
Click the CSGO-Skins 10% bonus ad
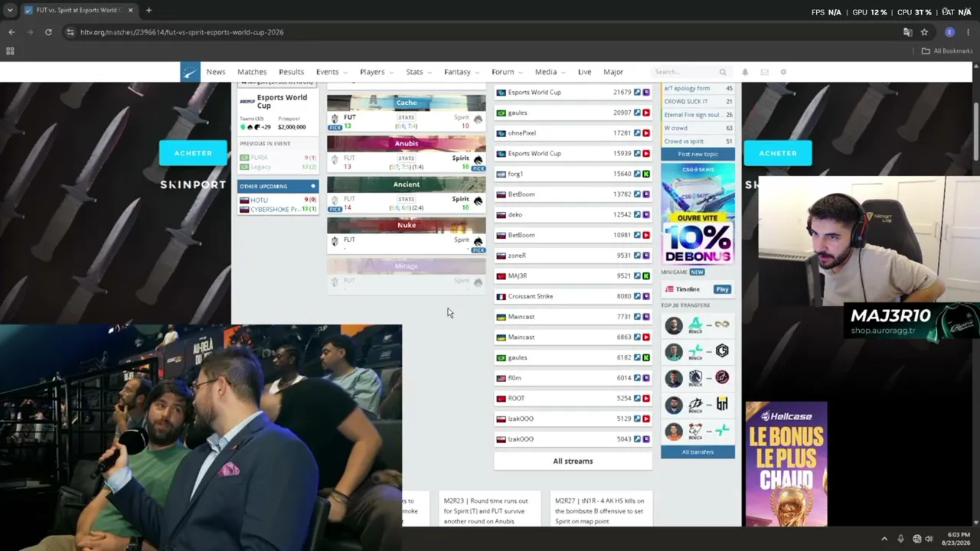coord(697,214)
